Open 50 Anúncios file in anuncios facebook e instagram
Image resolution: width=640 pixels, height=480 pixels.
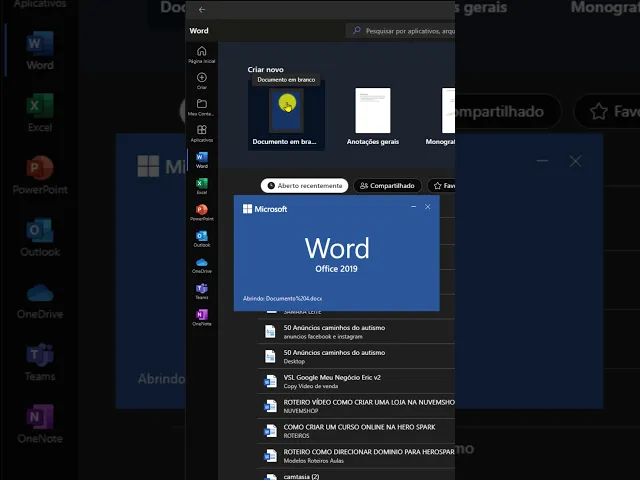(x=356, y=332)
